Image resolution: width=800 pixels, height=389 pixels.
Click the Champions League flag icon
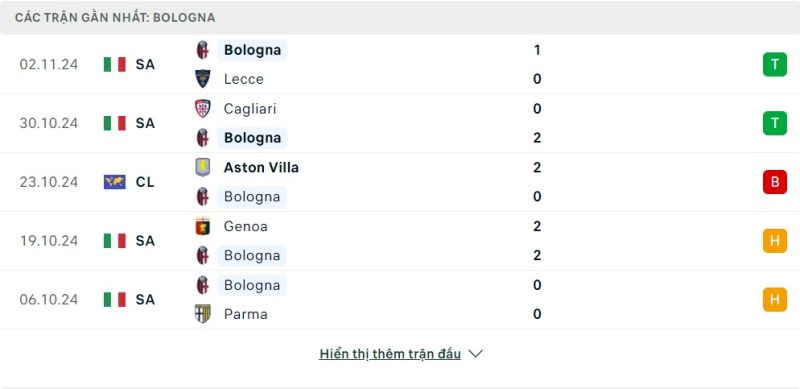click(x=115, y=182)
